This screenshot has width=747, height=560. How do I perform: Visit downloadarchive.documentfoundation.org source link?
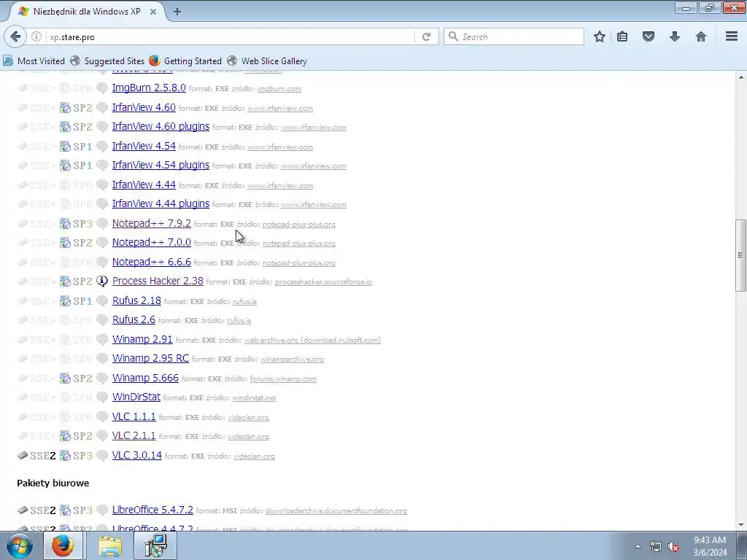336,511
